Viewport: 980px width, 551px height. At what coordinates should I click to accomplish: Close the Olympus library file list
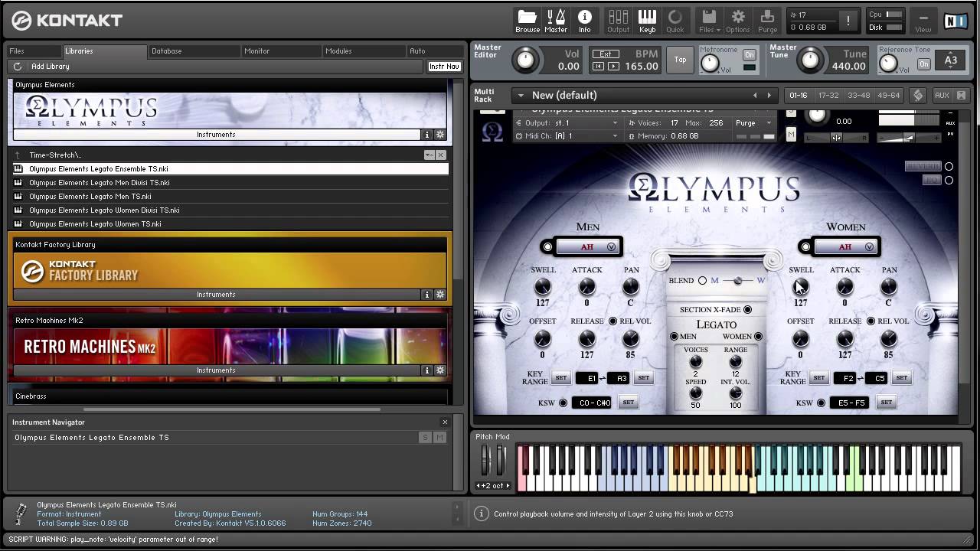tap(440, 155)
